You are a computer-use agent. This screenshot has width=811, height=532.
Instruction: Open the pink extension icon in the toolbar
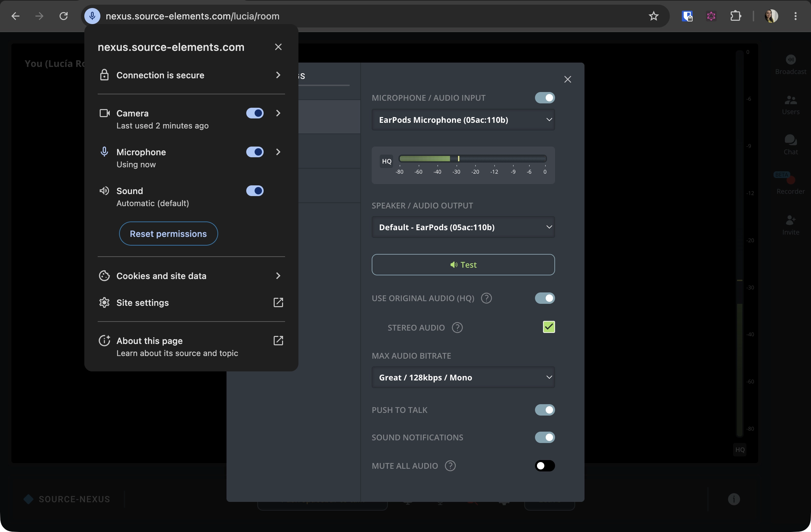pos(711,16)
